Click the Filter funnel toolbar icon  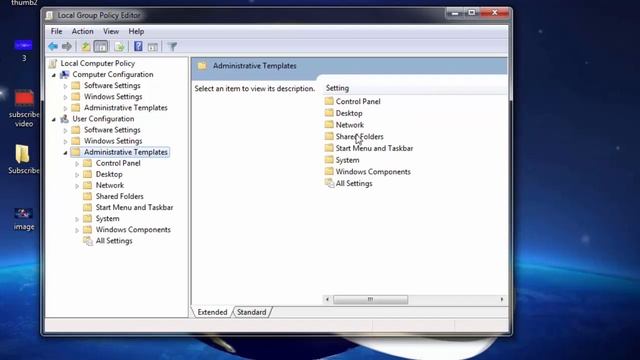pyautogui.click(x=172, y=47)
